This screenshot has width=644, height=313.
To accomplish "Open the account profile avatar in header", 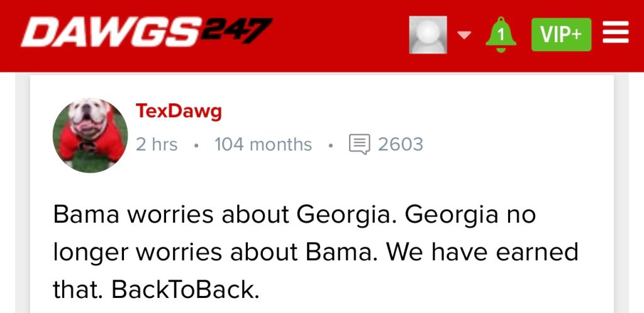I will point(428,34).
